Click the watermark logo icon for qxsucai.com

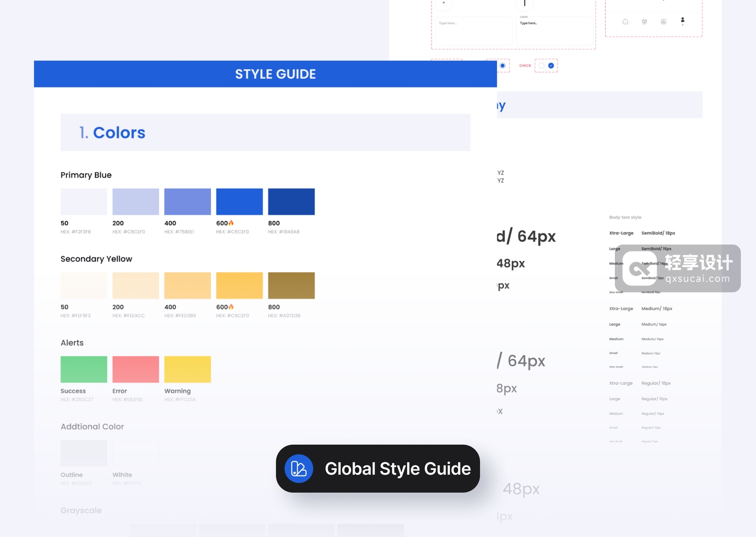pos(639,268)
